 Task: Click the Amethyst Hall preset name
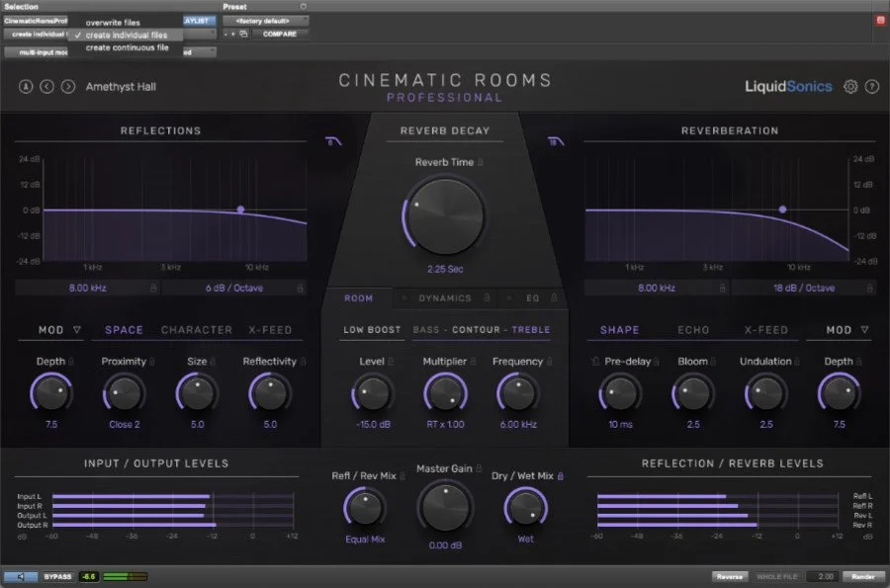click(121, 87)
